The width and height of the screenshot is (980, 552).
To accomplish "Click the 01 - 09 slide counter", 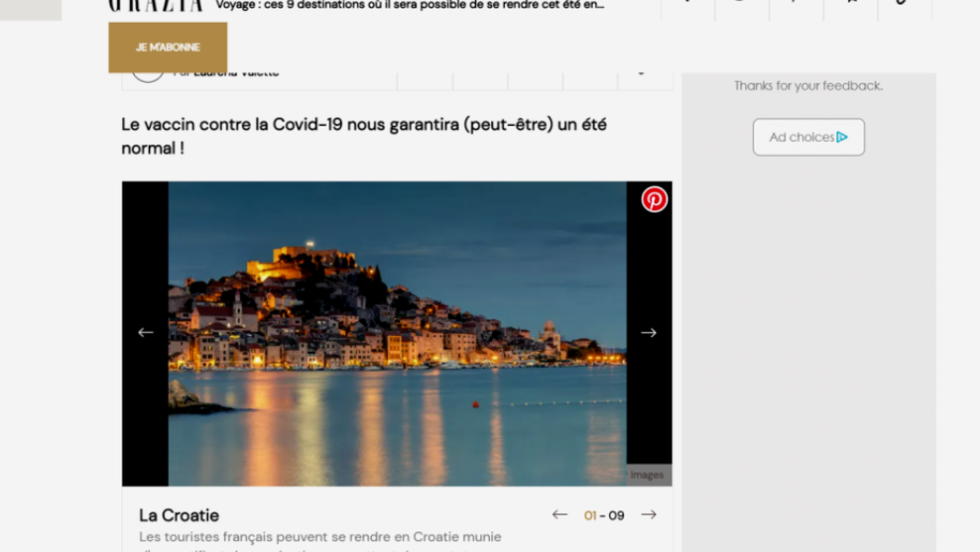I will pos(603,516).
